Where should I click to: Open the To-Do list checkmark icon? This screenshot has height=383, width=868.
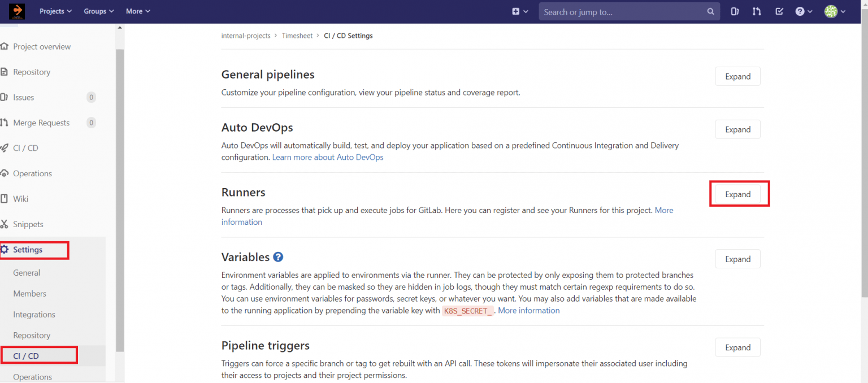pos(779,11)
